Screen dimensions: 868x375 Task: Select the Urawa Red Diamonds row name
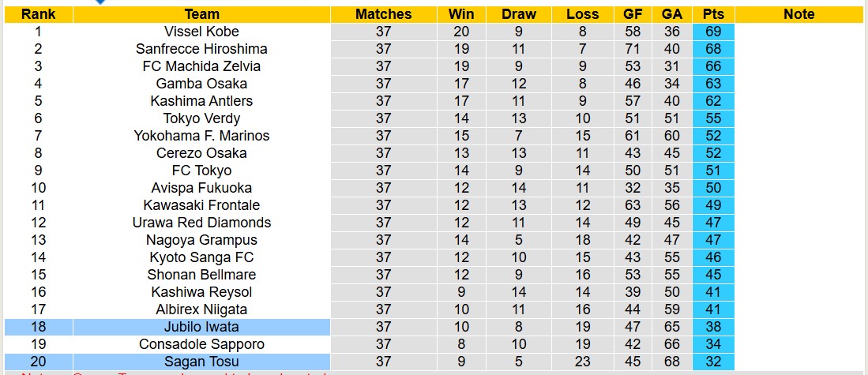pos(201,223)
